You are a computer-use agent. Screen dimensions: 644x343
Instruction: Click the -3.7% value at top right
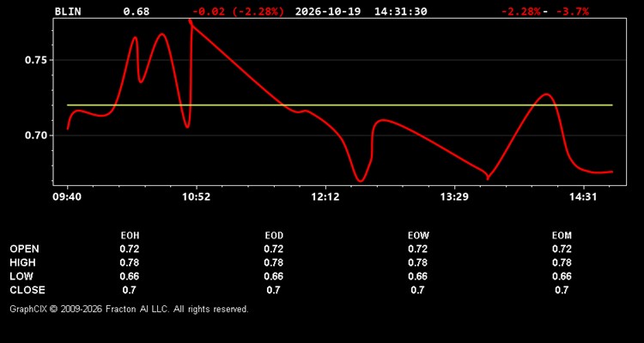click(573, 11)
